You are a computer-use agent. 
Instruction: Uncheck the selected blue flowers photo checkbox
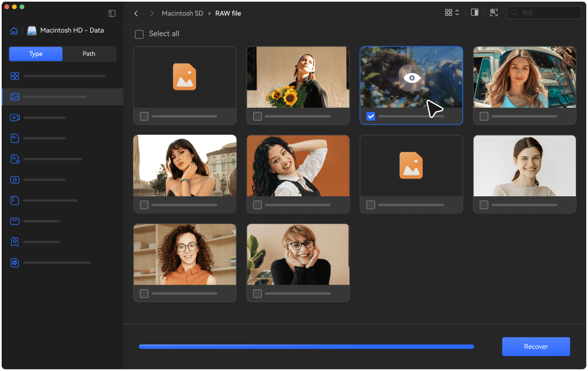(x=371, y=116)
